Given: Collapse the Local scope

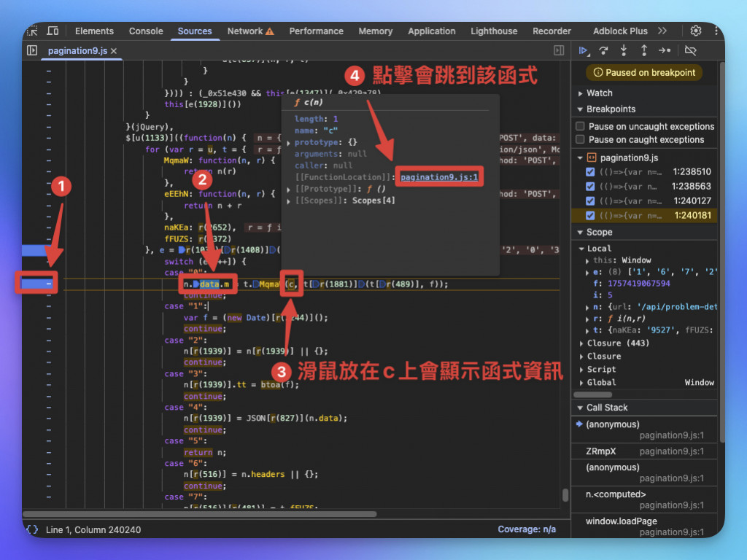Looking at the screenshot, I should 581,249.
